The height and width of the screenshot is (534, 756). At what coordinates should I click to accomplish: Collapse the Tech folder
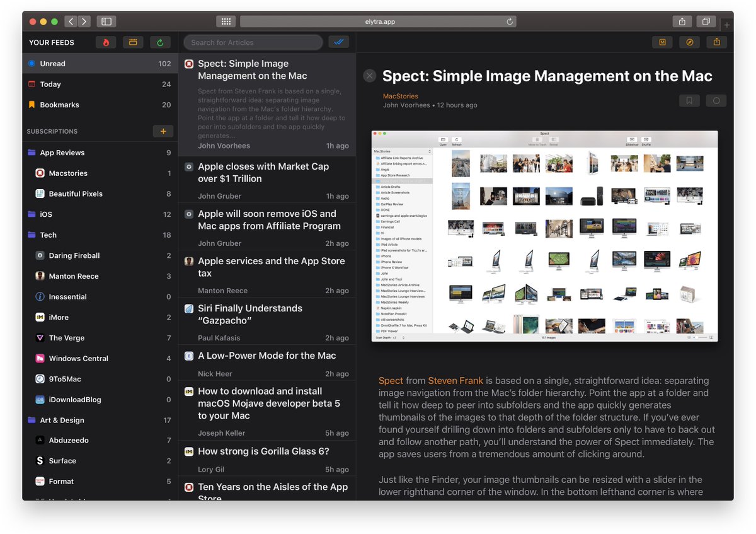[100, 235]
